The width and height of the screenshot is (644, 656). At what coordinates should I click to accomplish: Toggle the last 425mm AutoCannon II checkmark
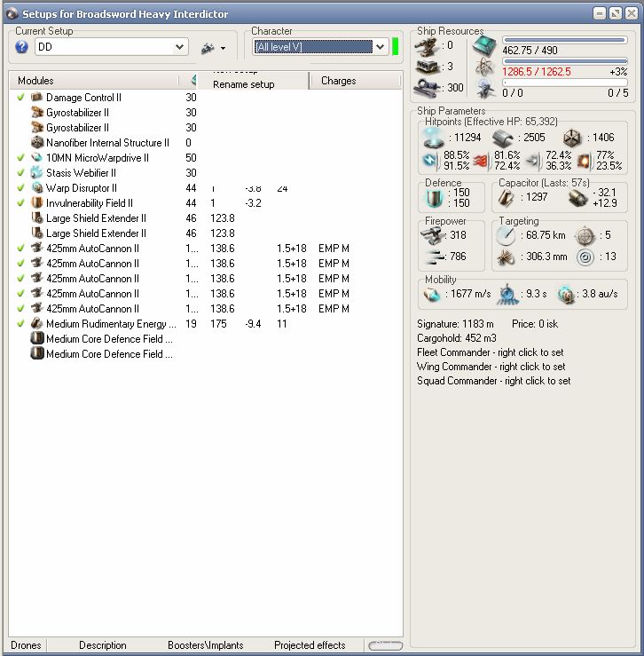click(x=20, y=308)
